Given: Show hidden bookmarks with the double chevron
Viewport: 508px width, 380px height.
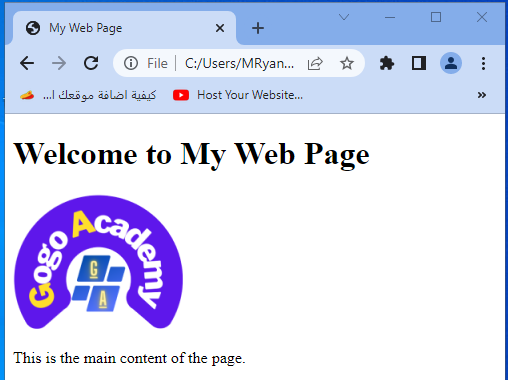Looking at the screenshot, I should (x=482, y=95).
